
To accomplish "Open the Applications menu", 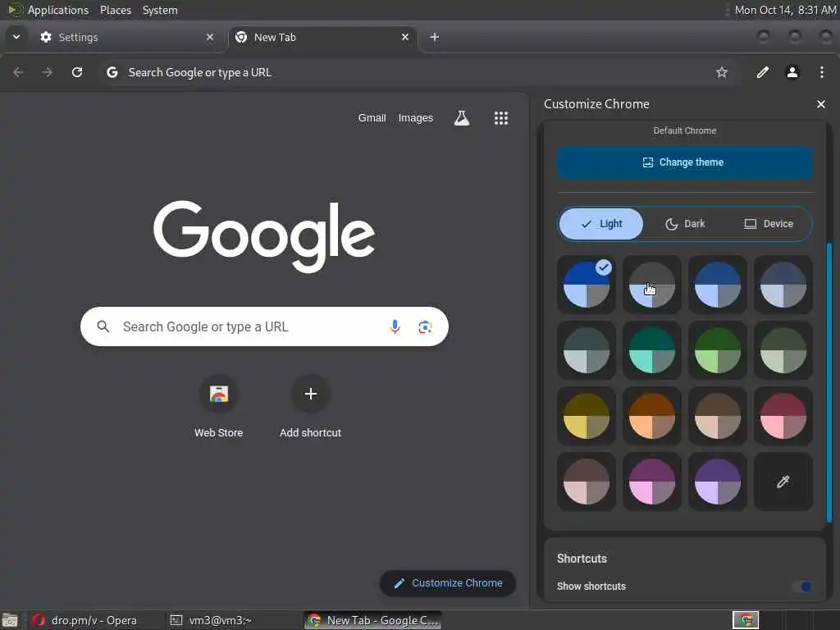I will [x=58, y=10].
